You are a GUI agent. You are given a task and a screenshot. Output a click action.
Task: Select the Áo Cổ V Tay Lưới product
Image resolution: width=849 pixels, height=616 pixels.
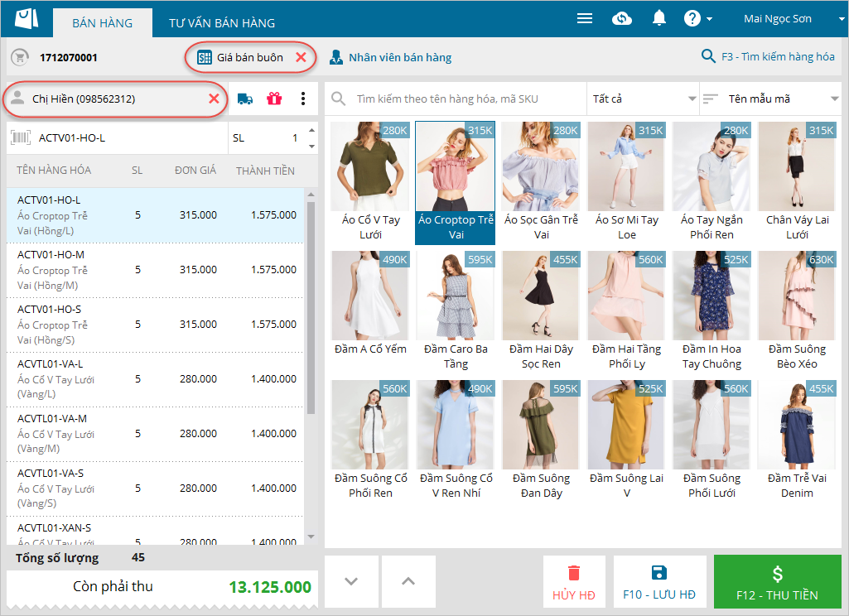point(370,183)
